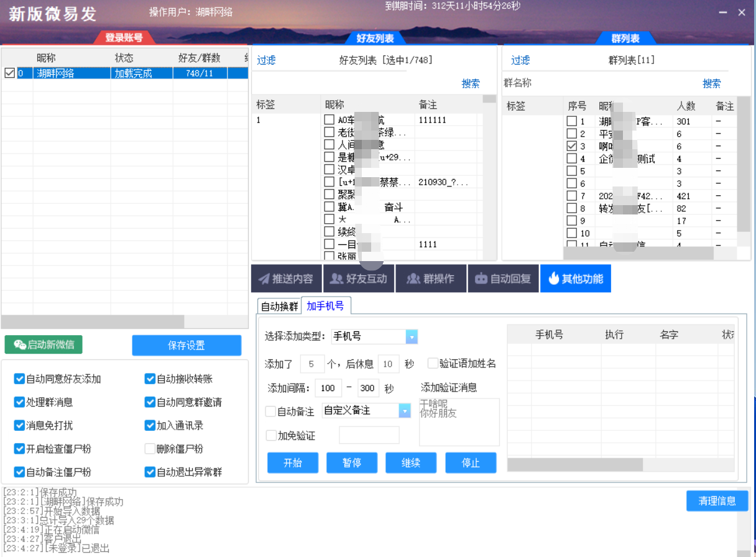The width and height of the screenshot is (756, 557).
Task: Check group row 7 with 421 members
Action: [x=572, y=196]
